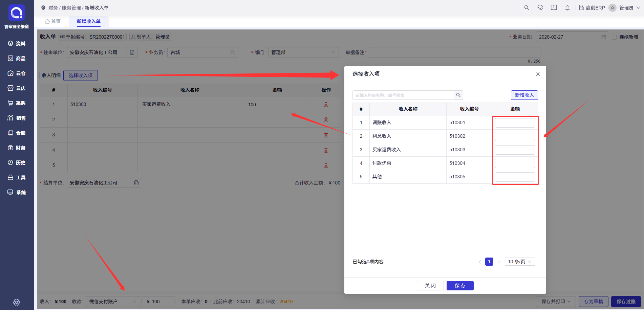The height and width of the screenshot is (310, 644).
Task: Open the 销售 sidebar menu
Action: coord(17,118)
